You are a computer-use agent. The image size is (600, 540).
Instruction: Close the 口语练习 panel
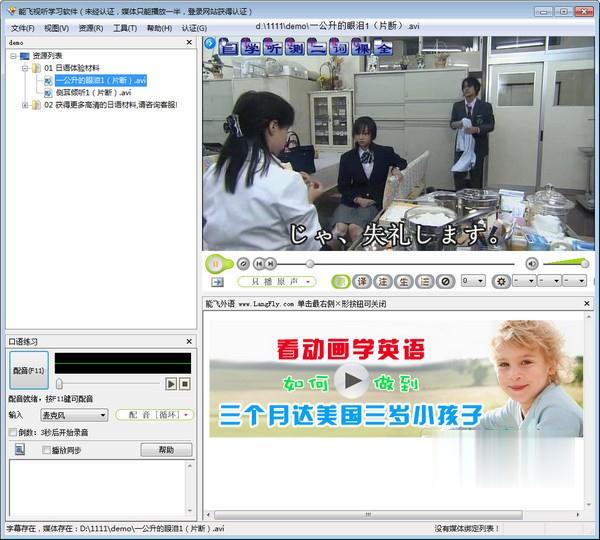pos(189,341)
